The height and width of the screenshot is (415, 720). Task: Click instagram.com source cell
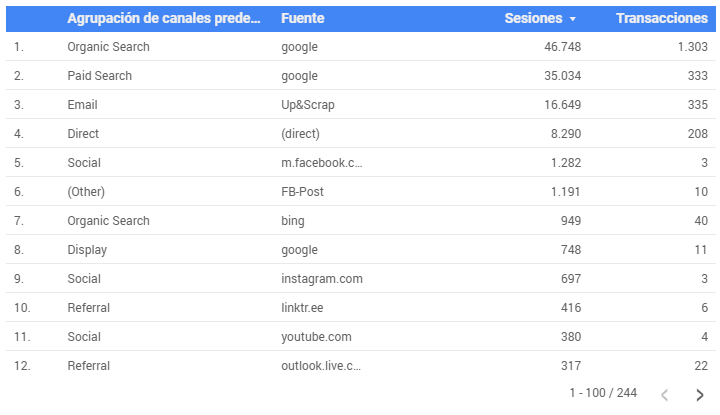(x=322, y=279)
